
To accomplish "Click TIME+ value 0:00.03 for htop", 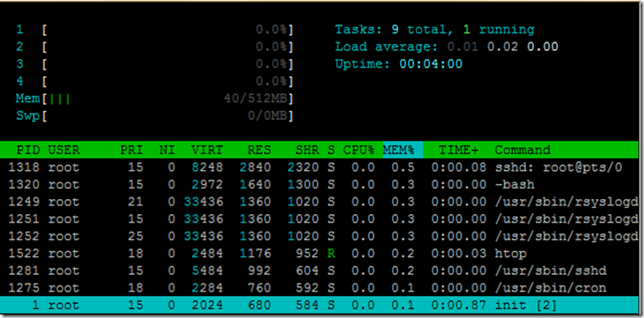I will coord(459,254).
